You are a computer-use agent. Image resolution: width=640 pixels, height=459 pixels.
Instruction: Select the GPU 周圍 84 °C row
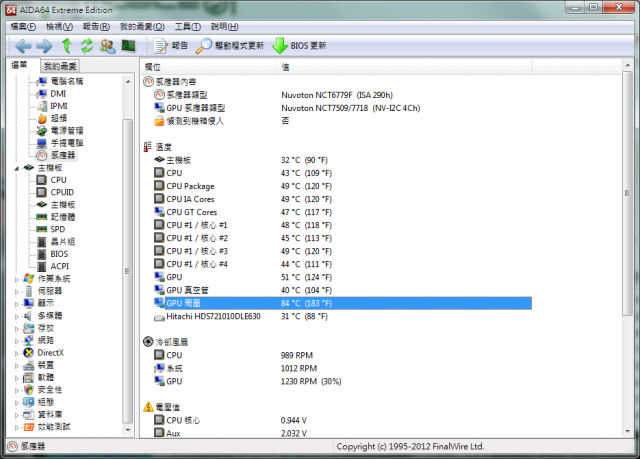tap(342, 303)
